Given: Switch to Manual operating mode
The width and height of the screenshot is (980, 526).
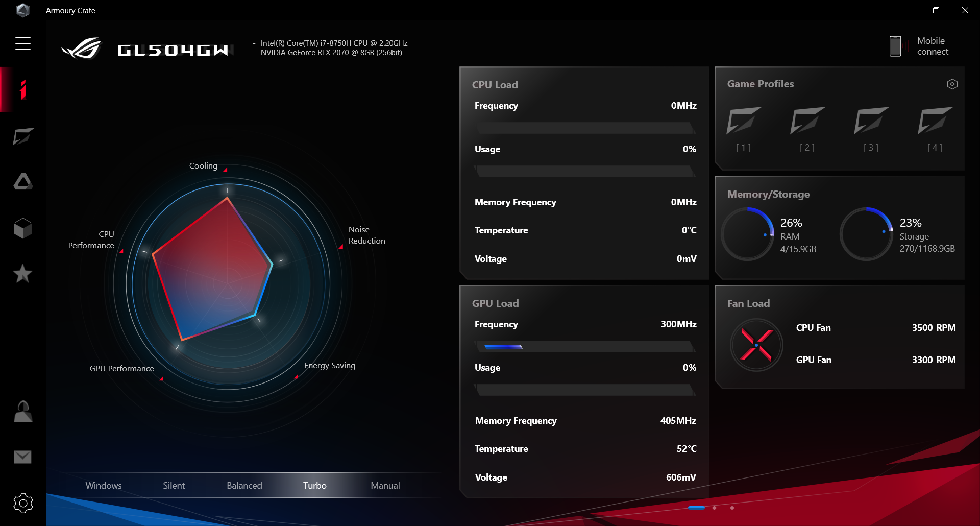Looking at the screenshot, I should [385, 485].
